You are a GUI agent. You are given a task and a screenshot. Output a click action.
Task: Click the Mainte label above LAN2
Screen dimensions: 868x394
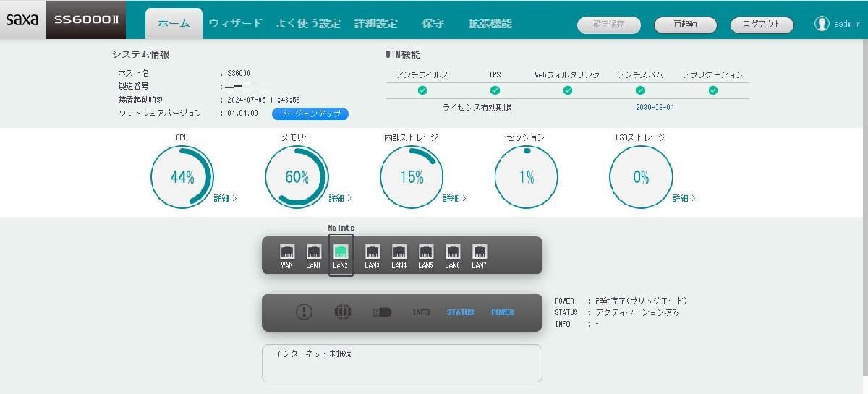(x=341, y=228)
